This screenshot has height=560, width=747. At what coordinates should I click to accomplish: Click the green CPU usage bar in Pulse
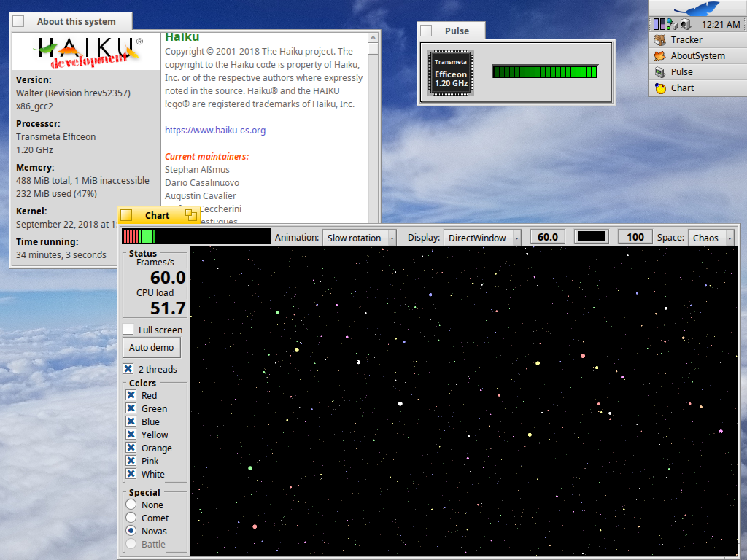pyautogui.click(x=544, y=72)
